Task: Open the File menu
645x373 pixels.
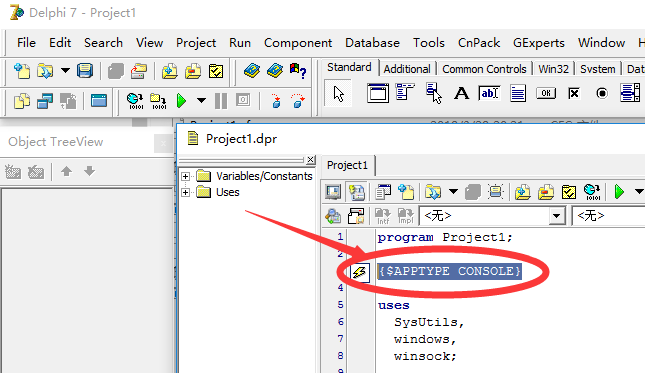Action: tap(26, 43)
